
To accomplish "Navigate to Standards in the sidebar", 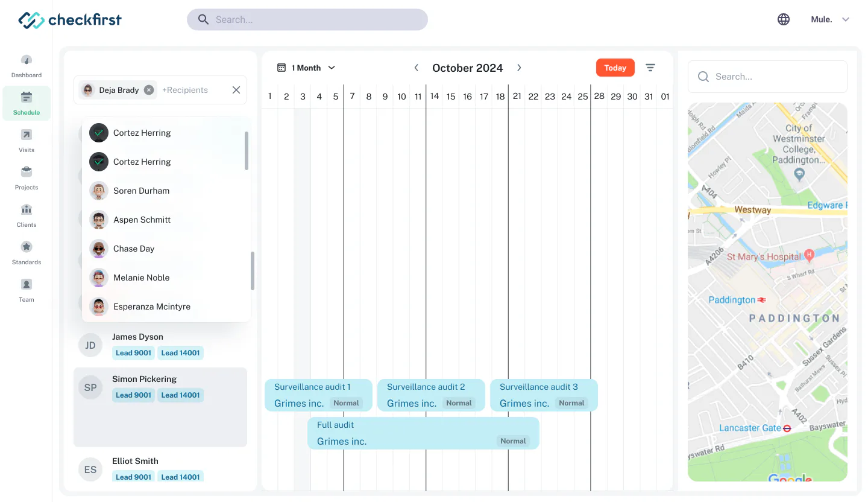I will tap(27, 253).
